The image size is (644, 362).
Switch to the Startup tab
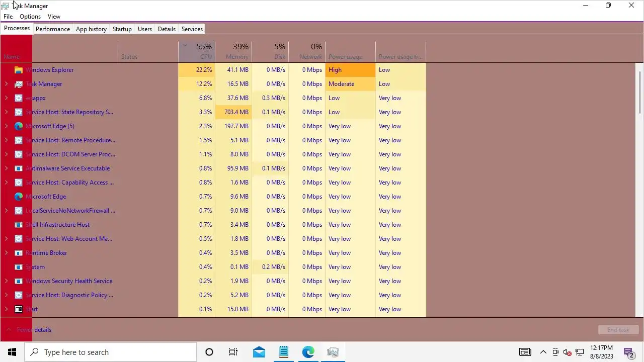click(x=122, y=29)
